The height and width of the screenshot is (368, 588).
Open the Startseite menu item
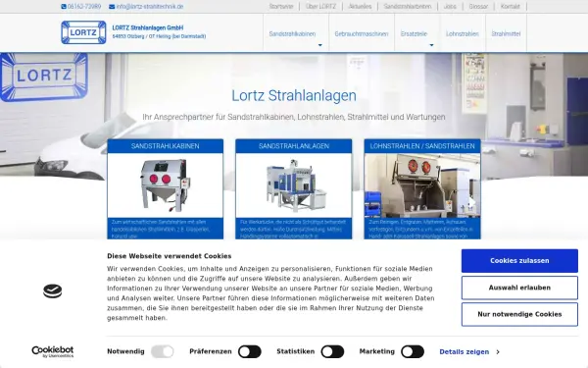coord(281,7)
